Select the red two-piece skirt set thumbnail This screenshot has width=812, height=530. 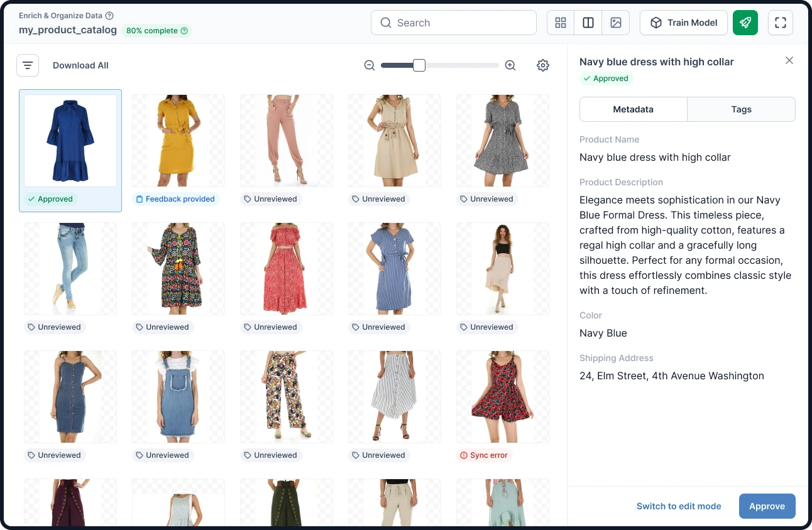[x=287, y=269]
